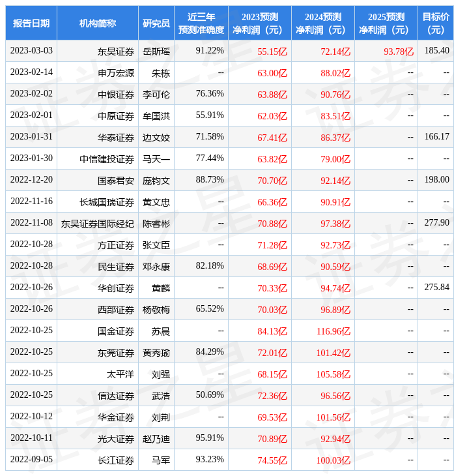Screen dimensions: 454x476
Task: Click target price 166.17
Action: coord(436,137)
